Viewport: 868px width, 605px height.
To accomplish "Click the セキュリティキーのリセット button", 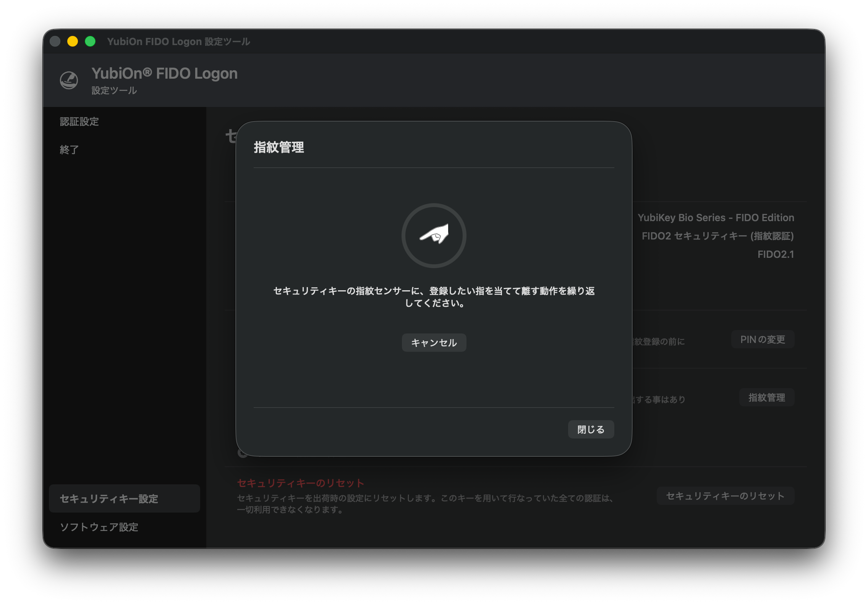I will pyautogui.click(x=725, y=496).
